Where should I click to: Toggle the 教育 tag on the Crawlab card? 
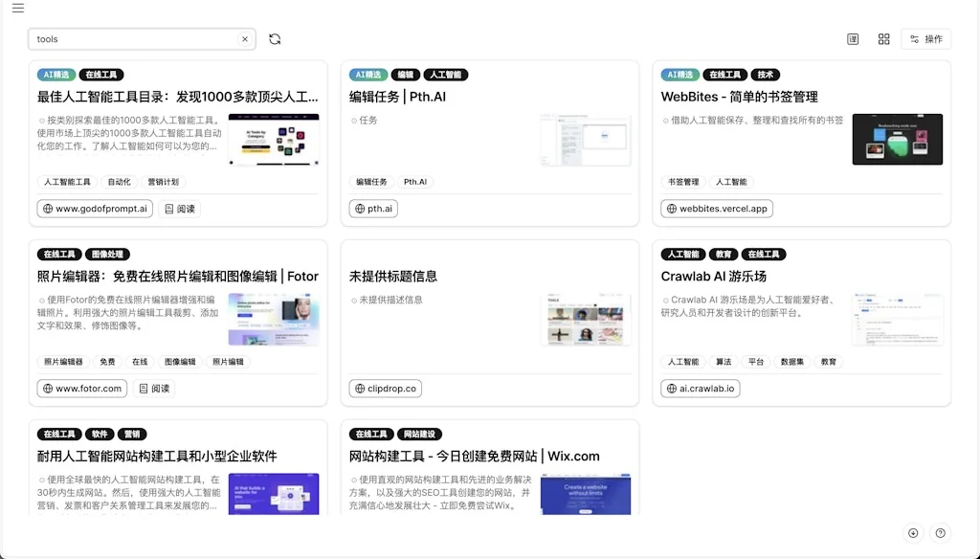[x=827, y=362]
